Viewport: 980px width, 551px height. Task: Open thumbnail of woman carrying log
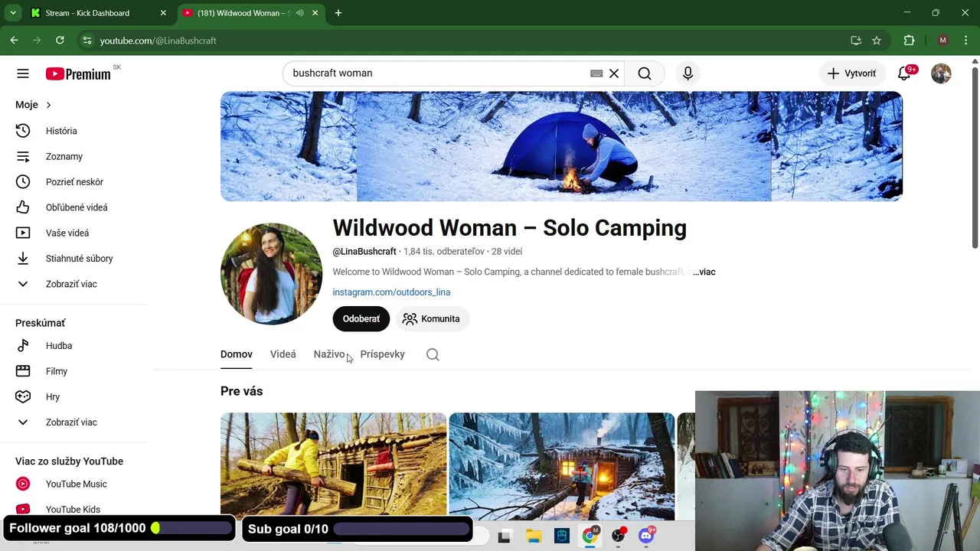[x=333, y=467]
